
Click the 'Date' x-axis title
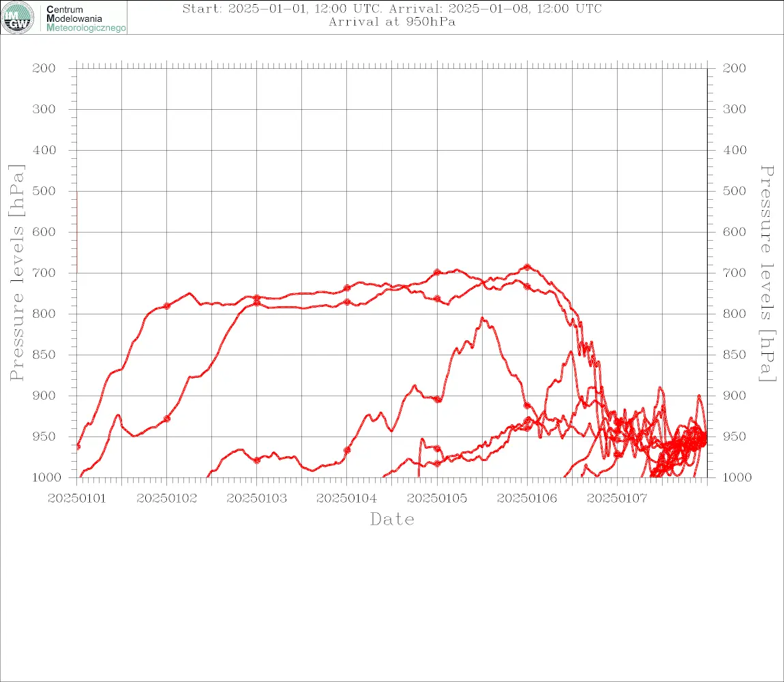click(393, 519)
